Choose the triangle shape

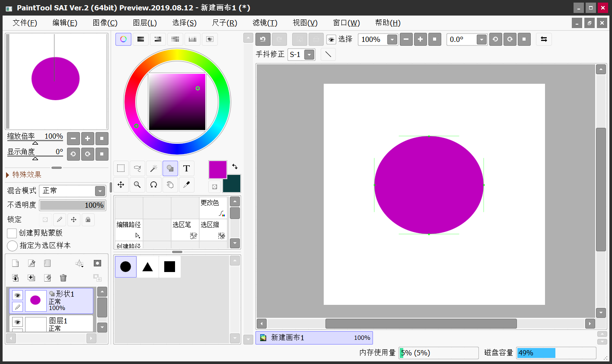coord(148,267)
